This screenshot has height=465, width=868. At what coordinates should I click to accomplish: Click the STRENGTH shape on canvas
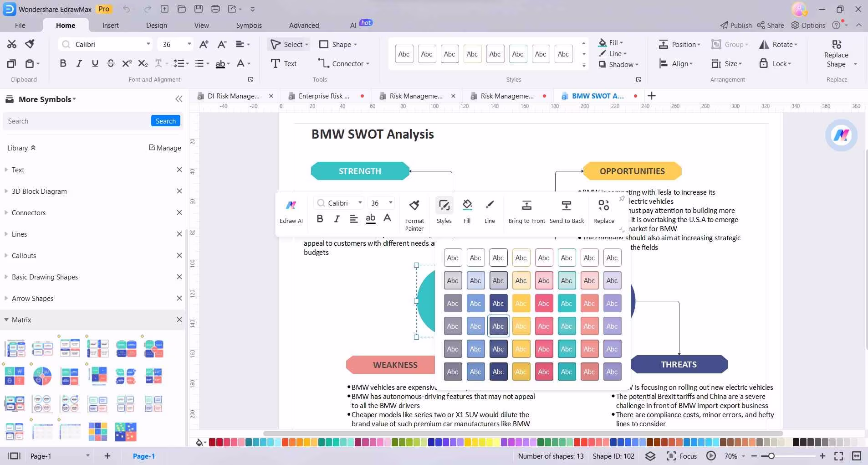[x=360, y=171]
